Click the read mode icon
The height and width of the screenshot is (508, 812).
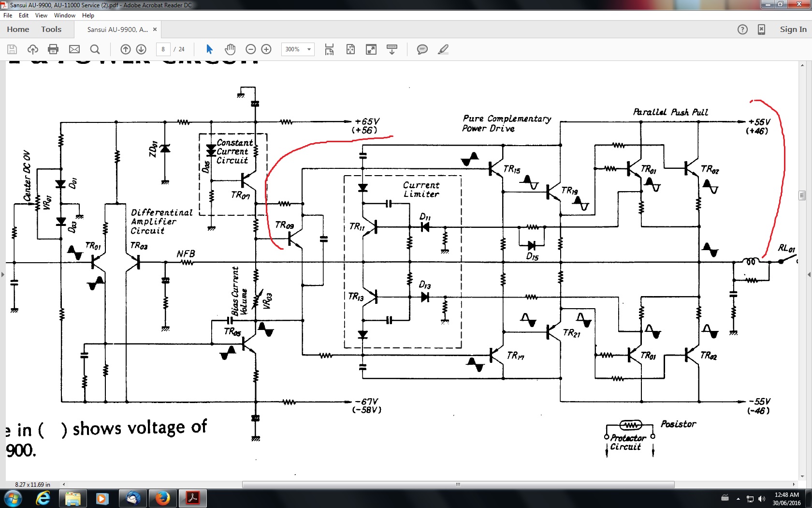(x=392, y=49)
